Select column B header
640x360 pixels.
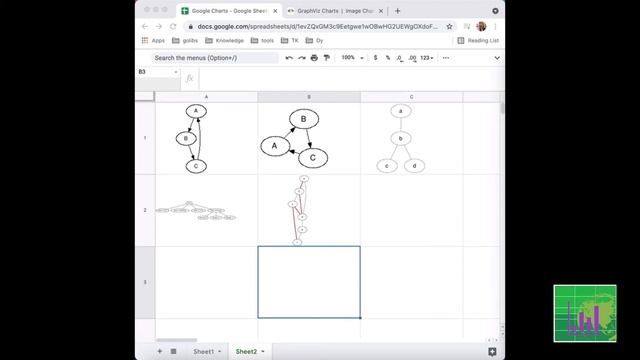(x=309, y=97)
